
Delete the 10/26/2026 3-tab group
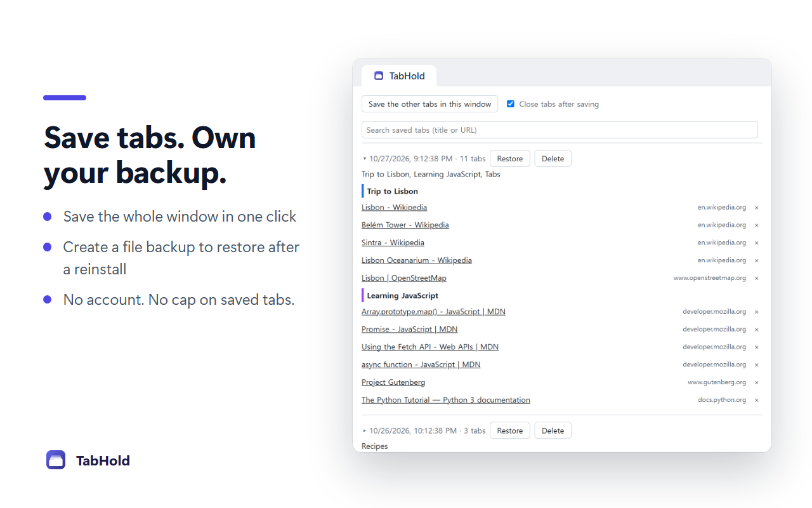point(553,431)
